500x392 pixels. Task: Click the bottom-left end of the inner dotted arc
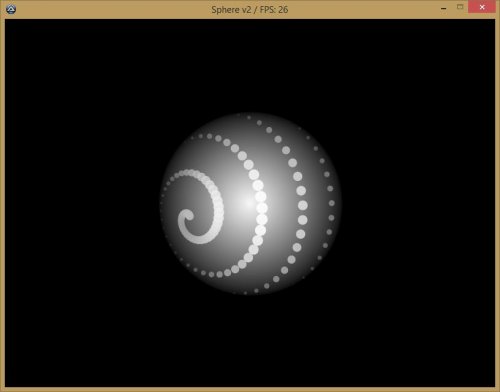point(196,269)
